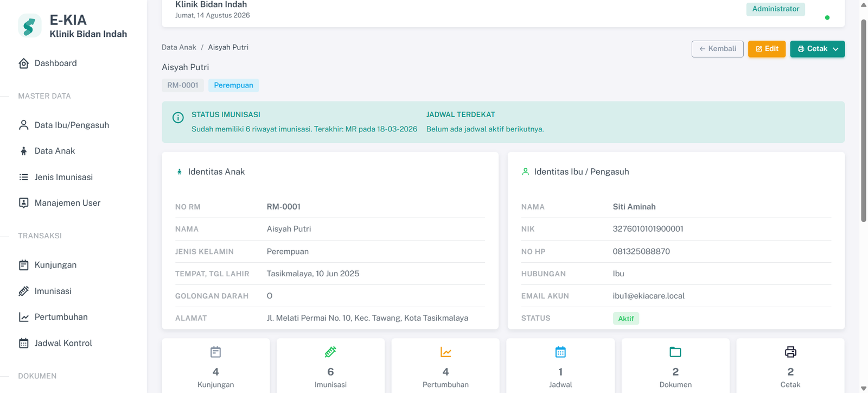
Task: Click the Aktif status badge
Action: 626,319
